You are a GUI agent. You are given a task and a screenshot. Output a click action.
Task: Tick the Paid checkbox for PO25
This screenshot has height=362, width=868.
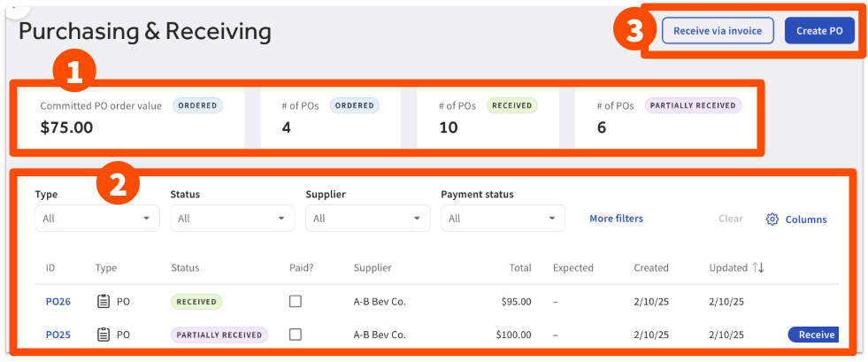pyautogui.click(x=296, y=335)
